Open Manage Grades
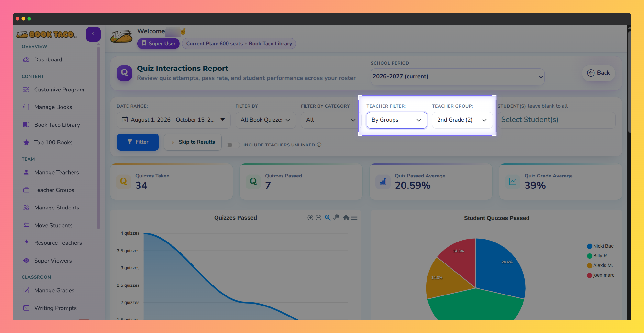This screenshot has width=644, height=333. click(54, 290)
